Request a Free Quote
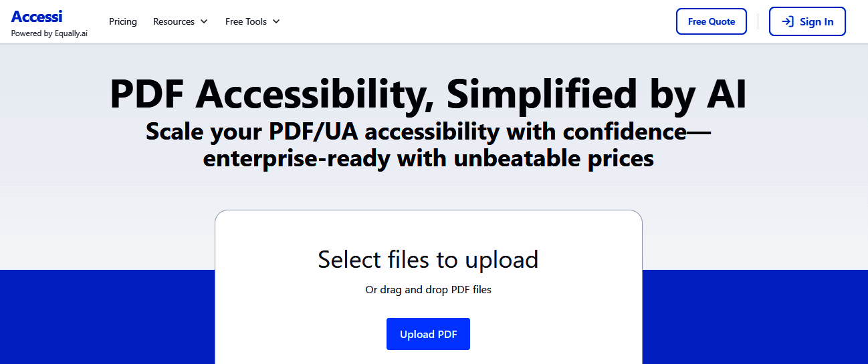Screen dimensions: 868x364 tap(712, 21)
